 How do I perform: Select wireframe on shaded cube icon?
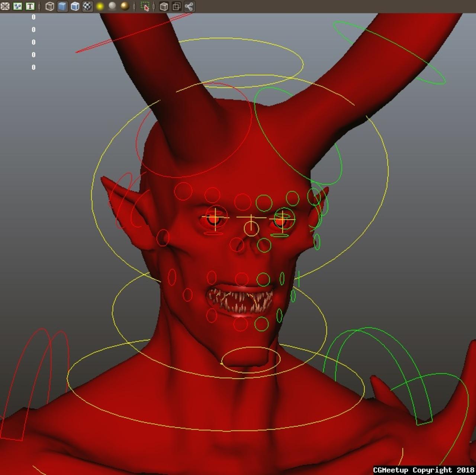click(x=75, y=6)
